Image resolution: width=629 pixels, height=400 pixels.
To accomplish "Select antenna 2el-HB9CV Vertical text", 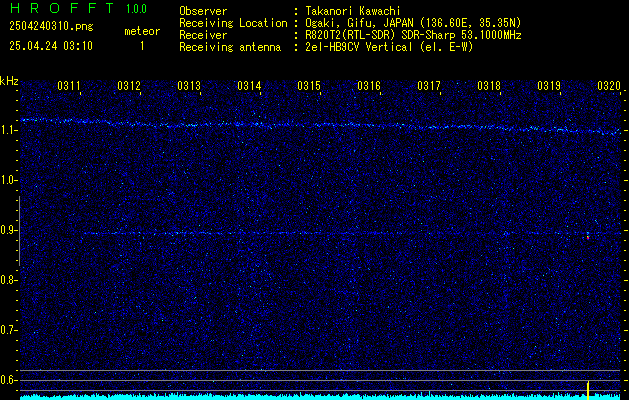I will click(359, 47).
